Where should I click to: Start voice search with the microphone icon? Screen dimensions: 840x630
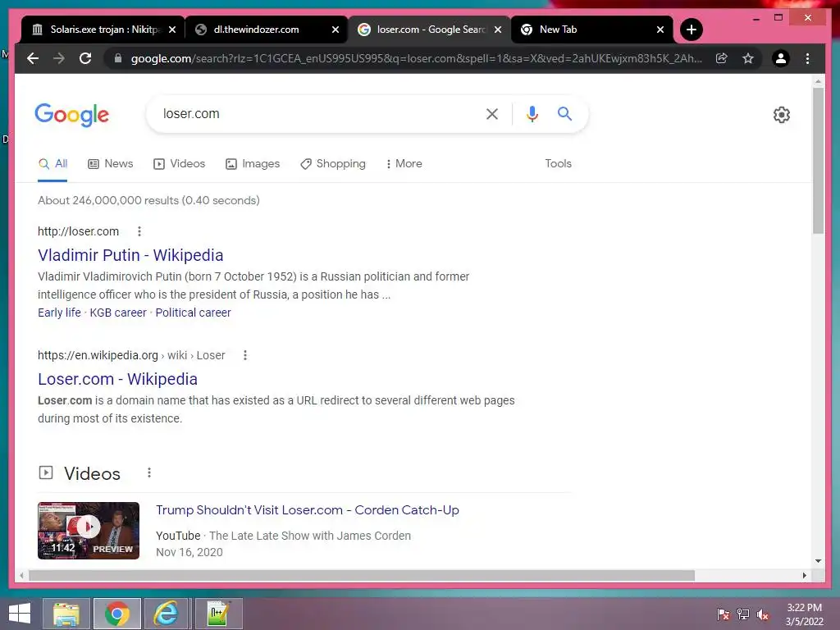(x=532, y=114)
